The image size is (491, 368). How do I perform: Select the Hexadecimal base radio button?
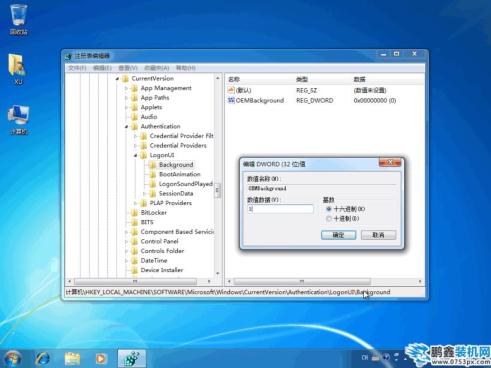point(329,209)
